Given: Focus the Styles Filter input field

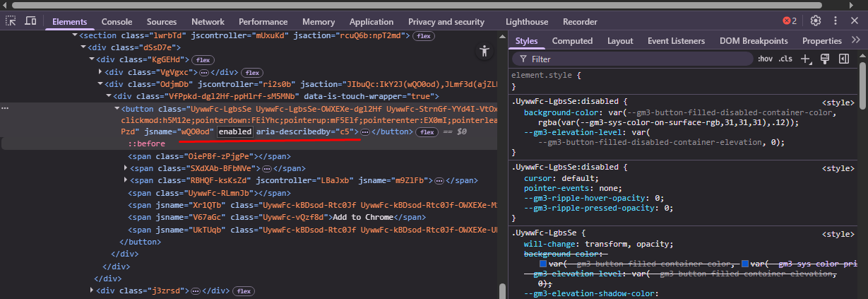Looking at the screenshot, I should 632,59.
